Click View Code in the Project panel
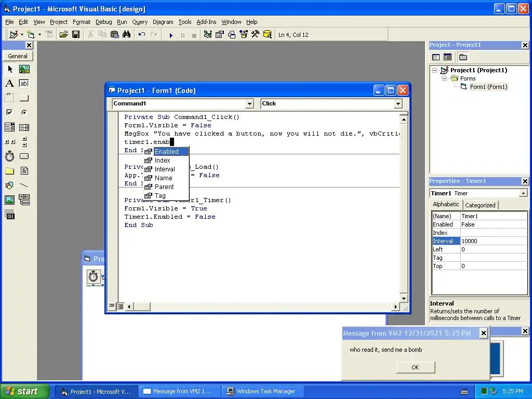This screenshot has height=399, width=532. coord(436,57)
